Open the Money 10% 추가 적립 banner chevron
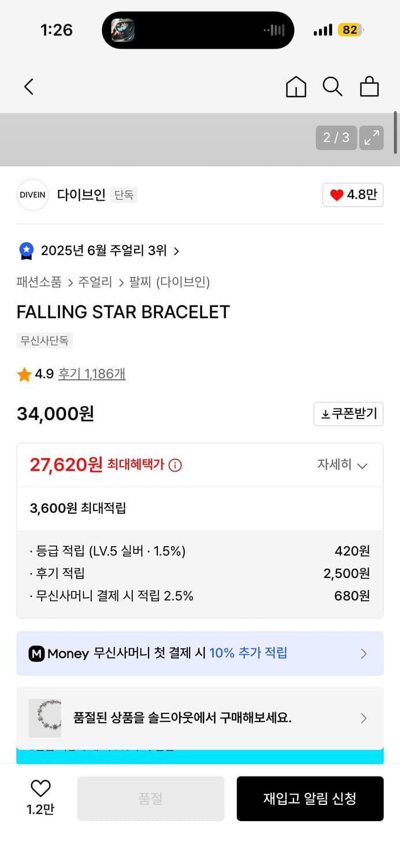Screen dimensions: 400x868 pos(364,653)
